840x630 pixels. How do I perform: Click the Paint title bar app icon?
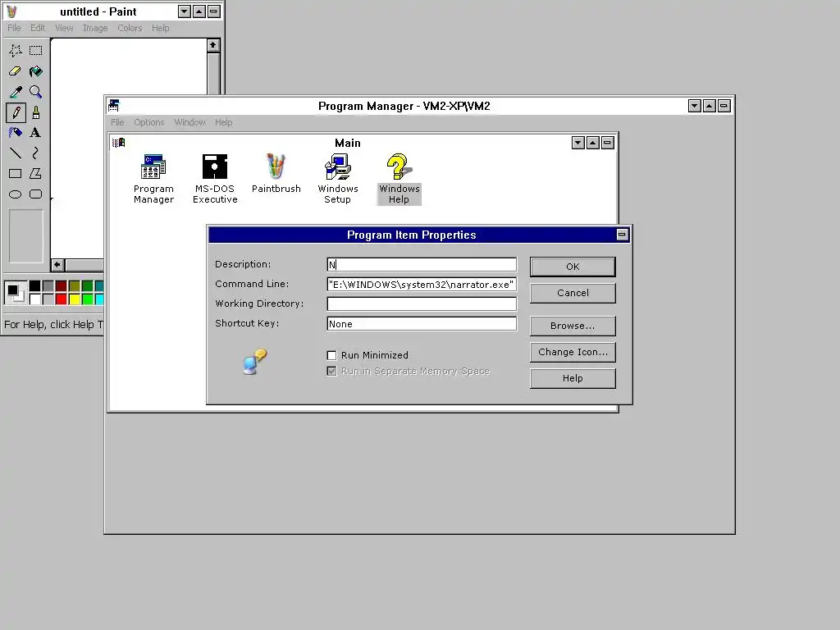click(11, 11)
